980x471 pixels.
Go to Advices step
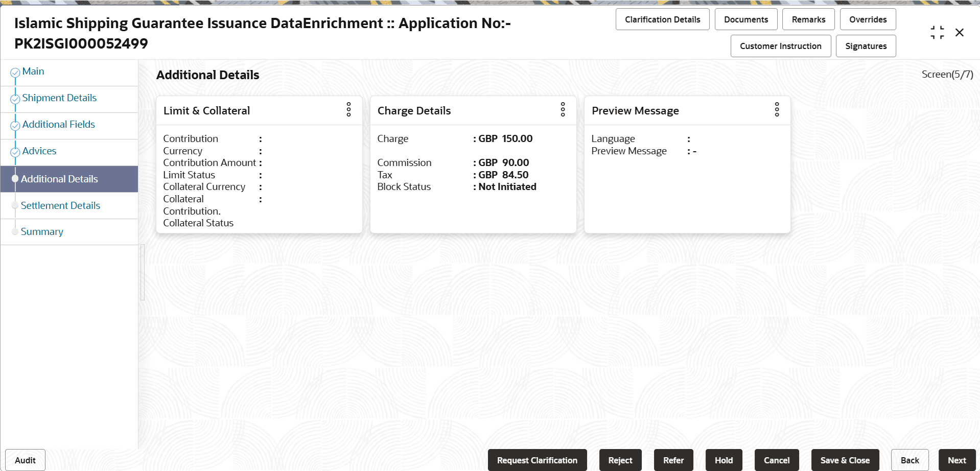39,151
